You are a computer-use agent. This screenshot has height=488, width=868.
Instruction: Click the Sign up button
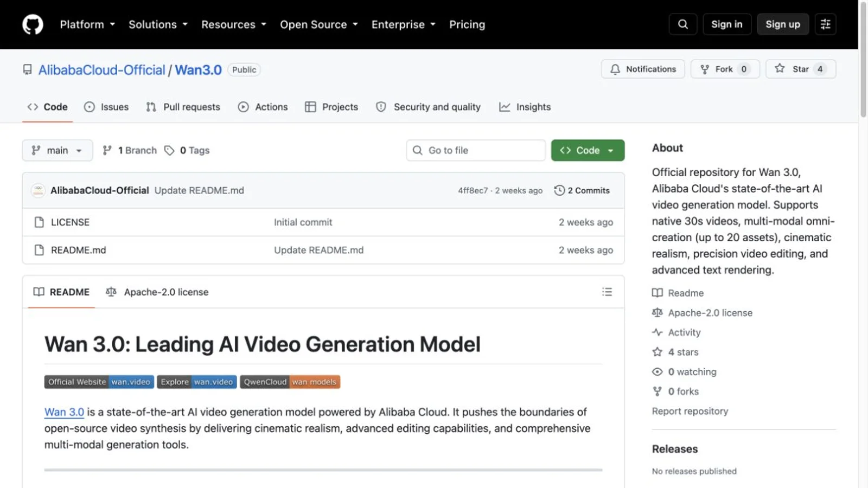tap(782, 24)
